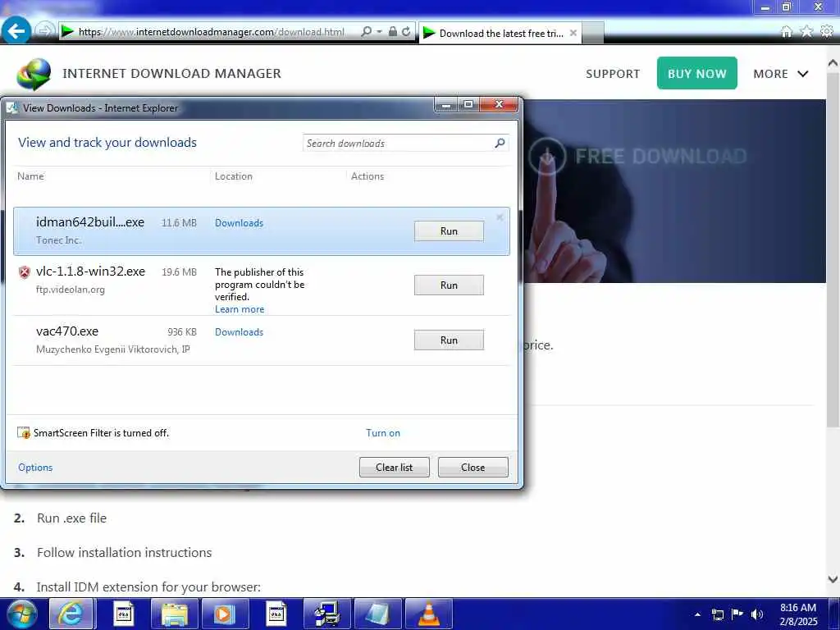Click the Clear list button
Screen dimensions: 840x630
tap(395, 467)
